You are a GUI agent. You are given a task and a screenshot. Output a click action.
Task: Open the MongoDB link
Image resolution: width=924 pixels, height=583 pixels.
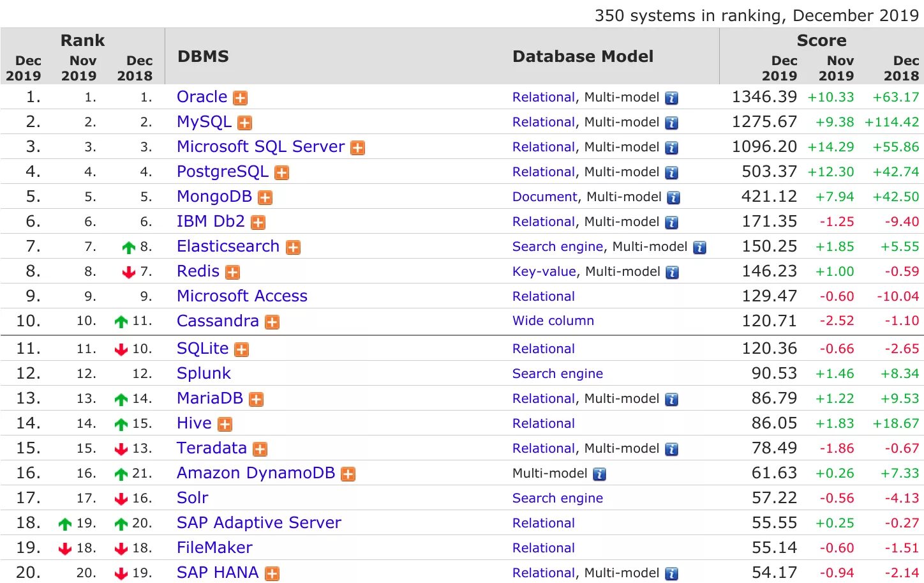click(214, 197)
